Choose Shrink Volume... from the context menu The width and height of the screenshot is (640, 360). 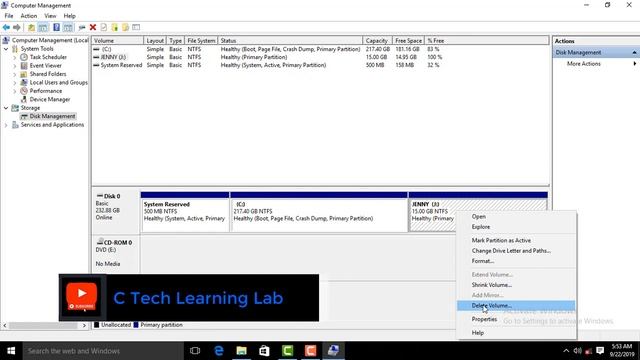pyautogui.click(x=516, y=285)
